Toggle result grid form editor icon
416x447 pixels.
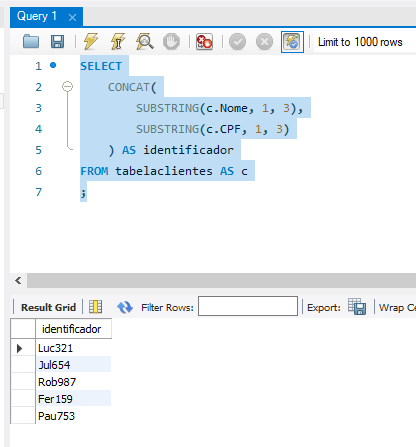(95, 307)
